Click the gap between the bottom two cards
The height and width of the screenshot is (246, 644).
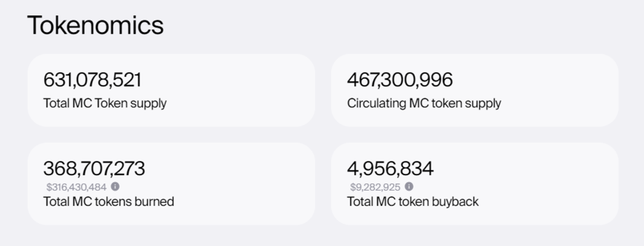pyautogui.click(x=323, y=183)
